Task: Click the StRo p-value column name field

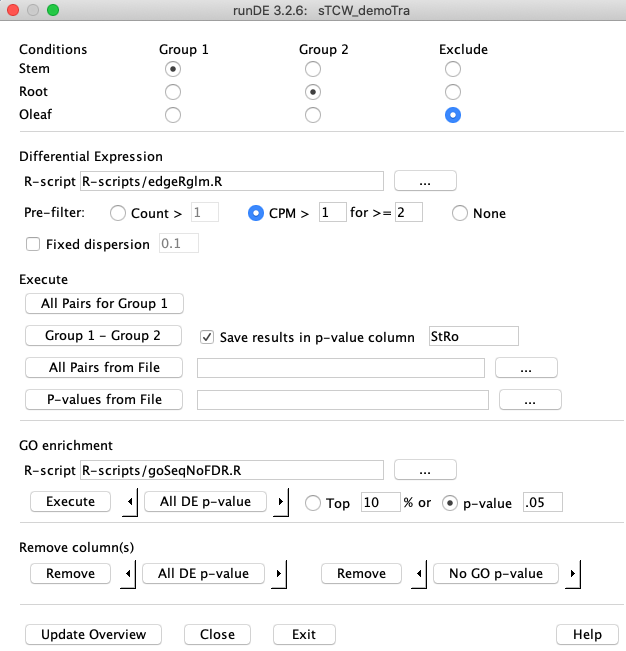Action: pyautogui.click(x=474, y=336)
